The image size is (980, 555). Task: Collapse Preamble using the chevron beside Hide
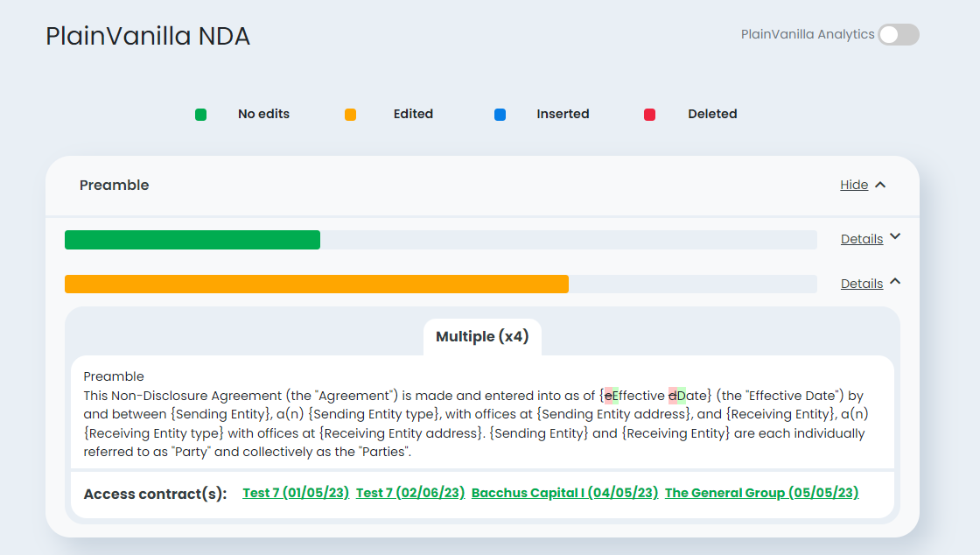click(880, 185)
